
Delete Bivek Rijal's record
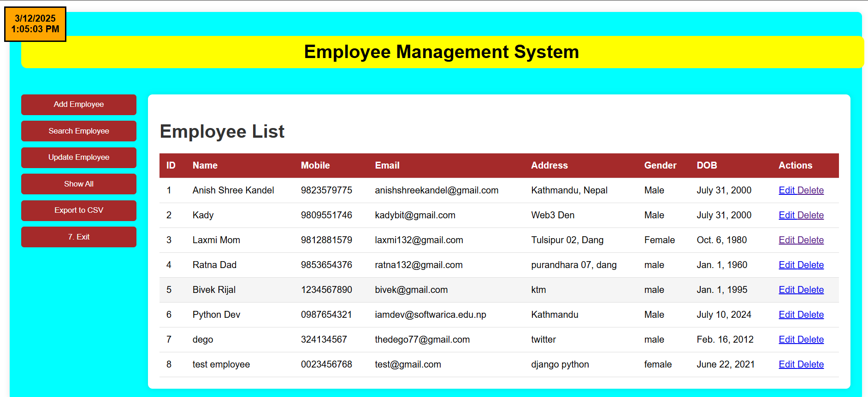click(x=811, y=290)
